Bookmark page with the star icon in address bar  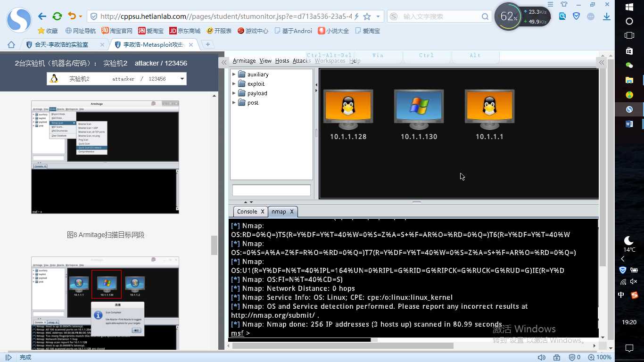pyautogui.click(x=366, y=16)
